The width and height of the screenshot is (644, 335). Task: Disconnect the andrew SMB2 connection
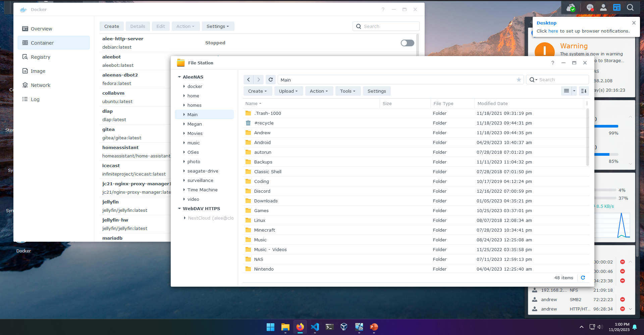(623, 299)
